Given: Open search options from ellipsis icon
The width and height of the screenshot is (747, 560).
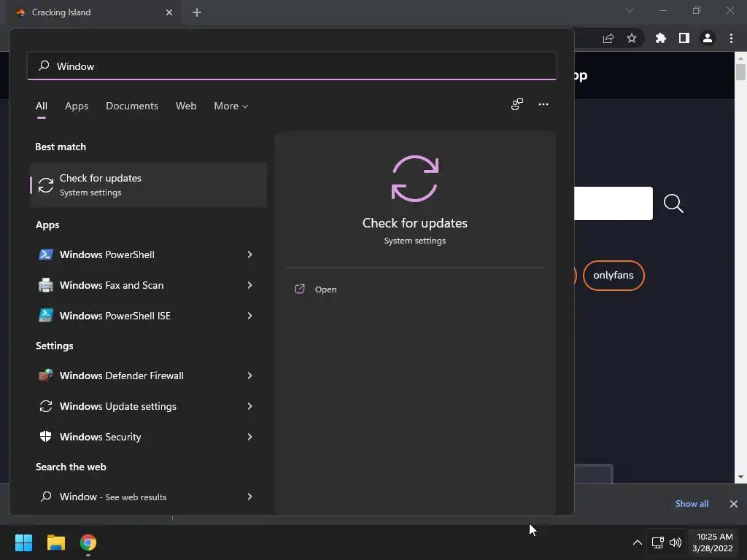Looking at the screenshot, I should 543,104.
